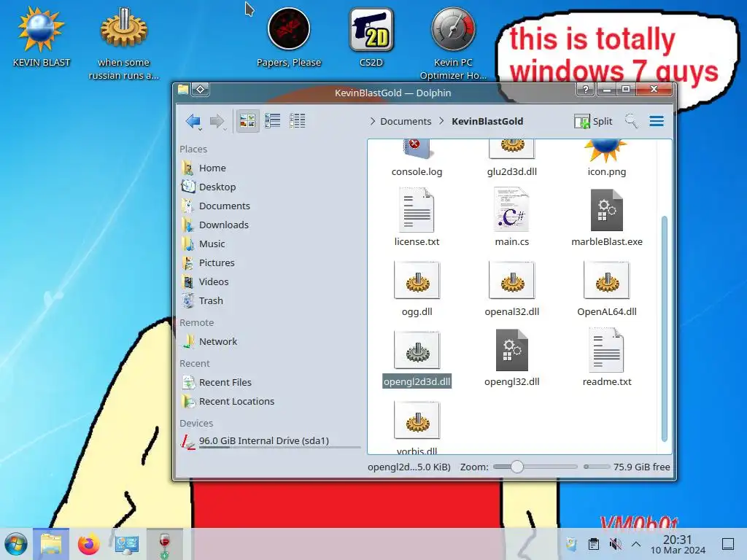Open the Dolphin window menu icon
This screenshot has width=747, height=560.
[x=183, y=90]
